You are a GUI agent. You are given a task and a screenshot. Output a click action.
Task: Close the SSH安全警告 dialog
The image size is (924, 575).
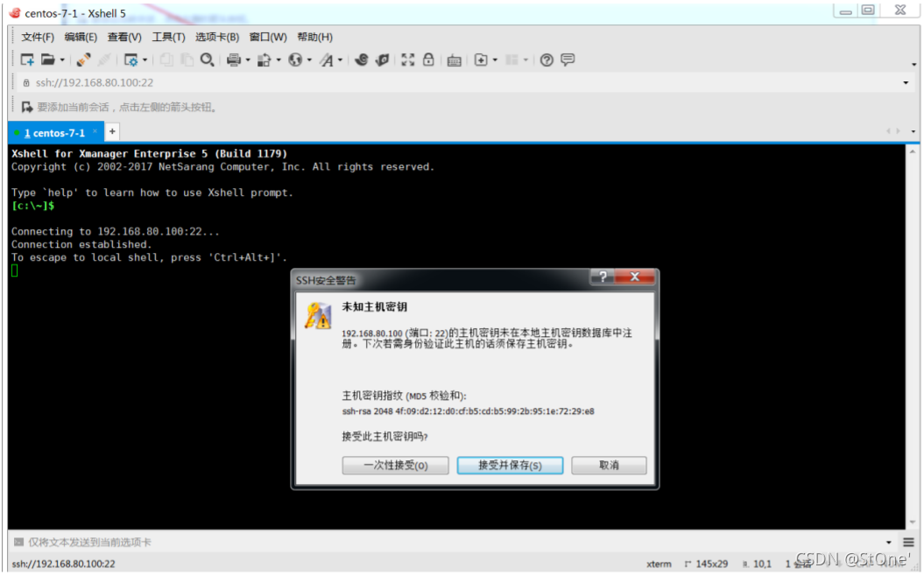coord(635,277)
